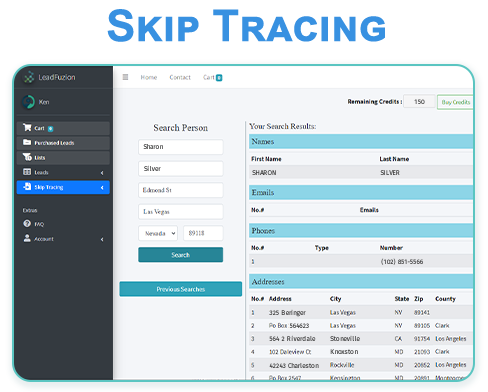
Task: Click the zip code field 89118
Action: pos(203,233)
